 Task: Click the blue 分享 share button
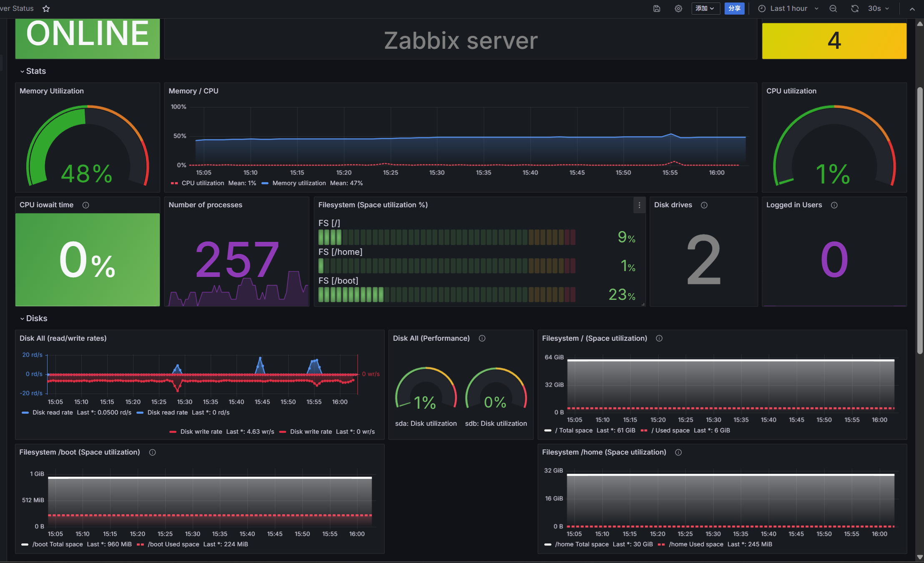(x=735, y=8)
